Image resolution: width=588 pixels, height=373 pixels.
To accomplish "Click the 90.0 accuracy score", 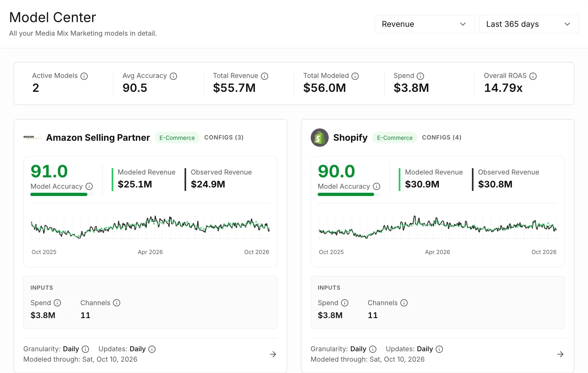I will 337,171.
